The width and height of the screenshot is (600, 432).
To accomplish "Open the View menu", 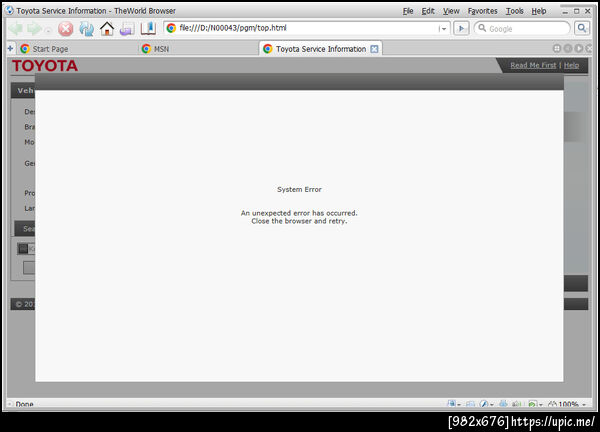I will 451,11.
